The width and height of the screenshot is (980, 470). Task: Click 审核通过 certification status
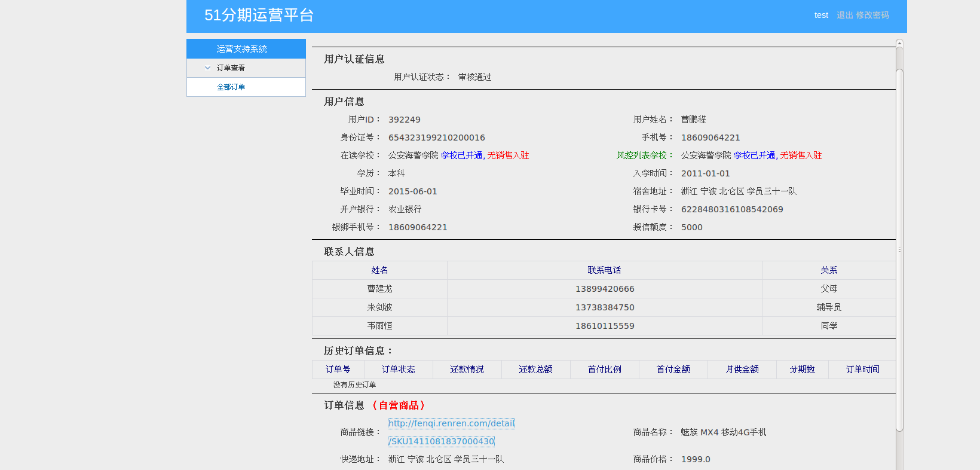[474, 77]
